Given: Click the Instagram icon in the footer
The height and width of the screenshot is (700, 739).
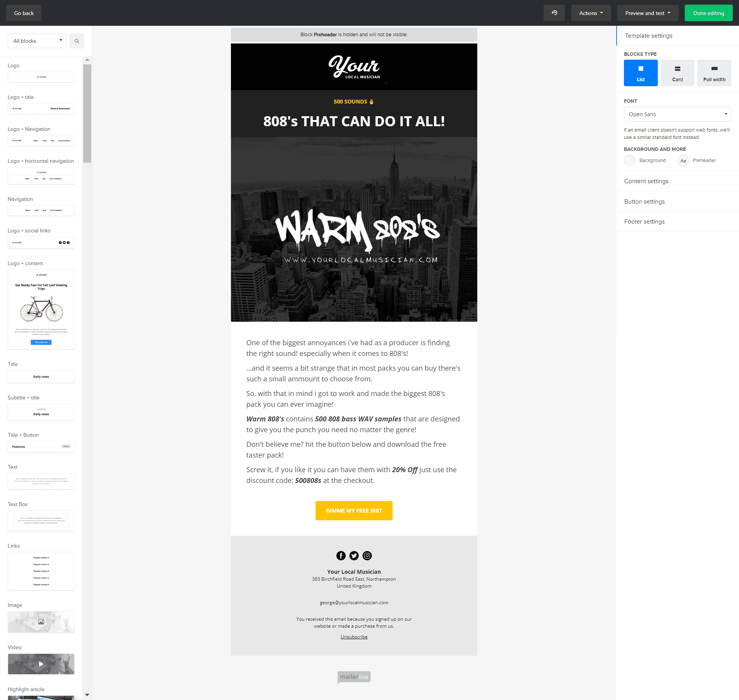Looking at the screenshot, I should coord(367,556).
